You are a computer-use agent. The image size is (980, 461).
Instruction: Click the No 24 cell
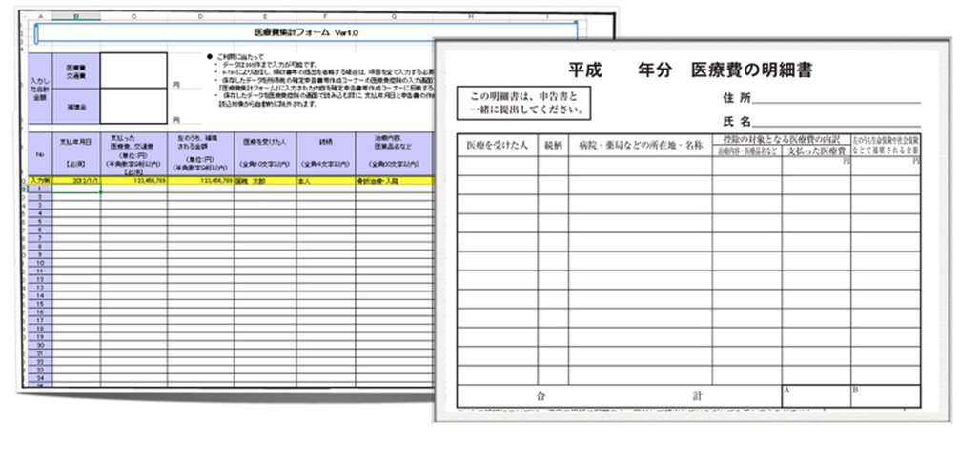(40, 378)
